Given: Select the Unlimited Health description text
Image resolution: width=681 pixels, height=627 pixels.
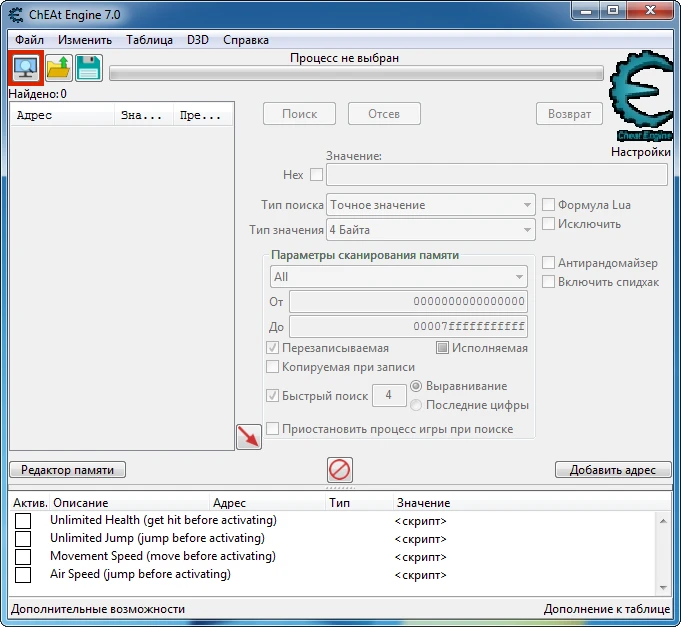Looking at the screenshot, I should tap(163, 520).
